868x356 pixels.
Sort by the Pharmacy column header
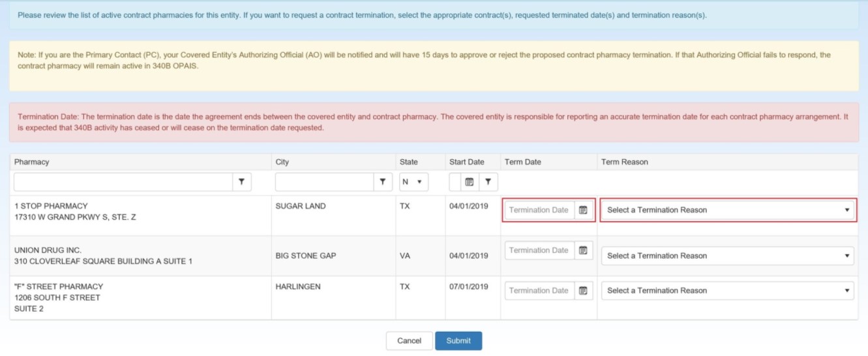coord(31,162)
